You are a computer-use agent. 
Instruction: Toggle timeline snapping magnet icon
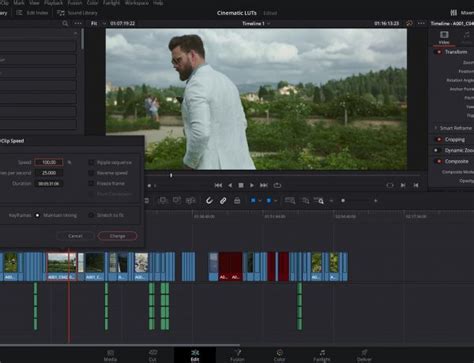[x=209, y=201]
